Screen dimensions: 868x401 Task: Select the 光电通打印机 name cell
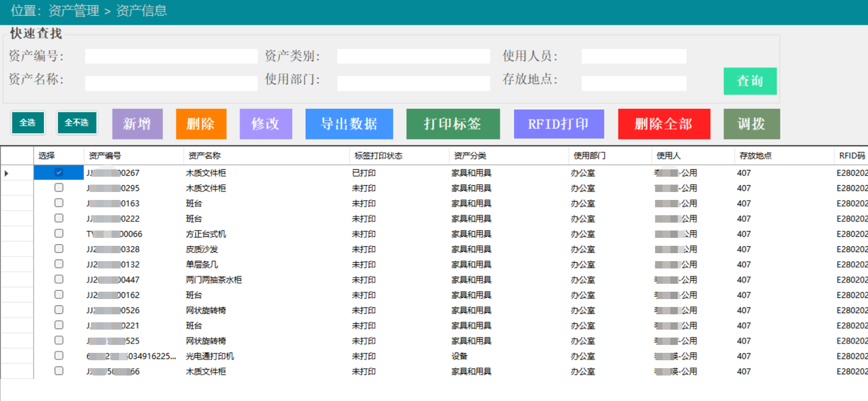[267, 356]
